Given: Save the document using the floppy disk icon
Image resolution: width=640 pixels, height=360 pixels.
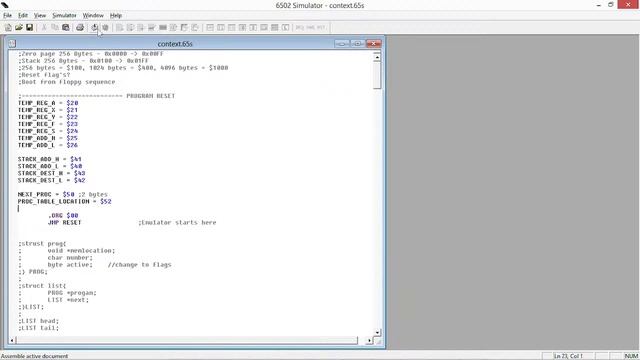Looking at the screenshot, I should pyautogui.click(x=29, y=27).
